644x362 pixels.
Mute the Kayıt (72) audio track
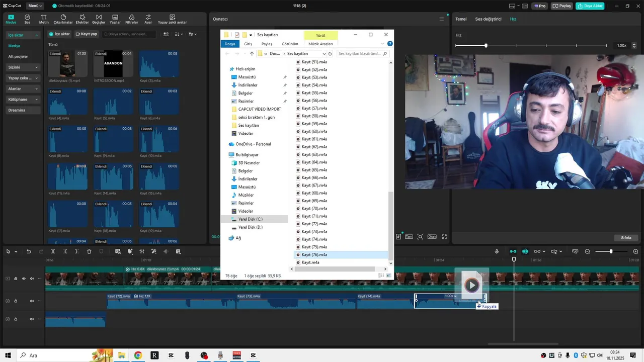[32, 301]
